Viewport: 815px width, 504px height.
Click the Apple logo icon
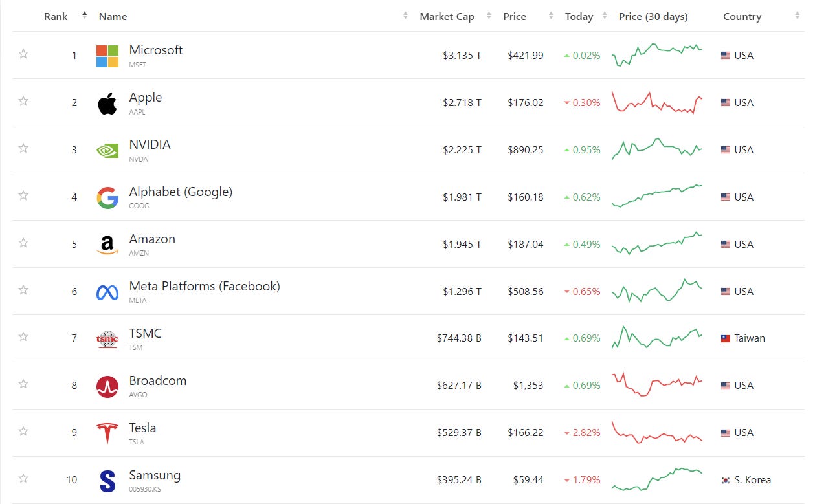tap(107, 104)
